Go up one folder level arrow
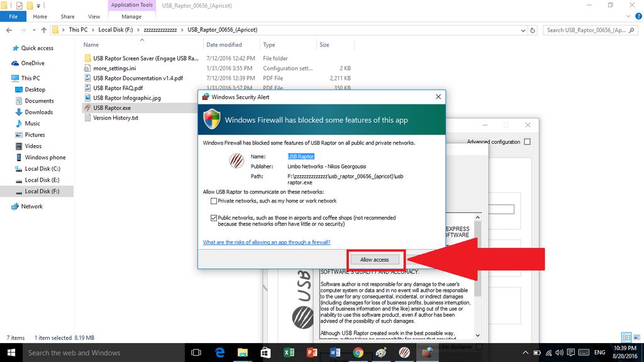The image size is (644, 362). coord(44,30)
